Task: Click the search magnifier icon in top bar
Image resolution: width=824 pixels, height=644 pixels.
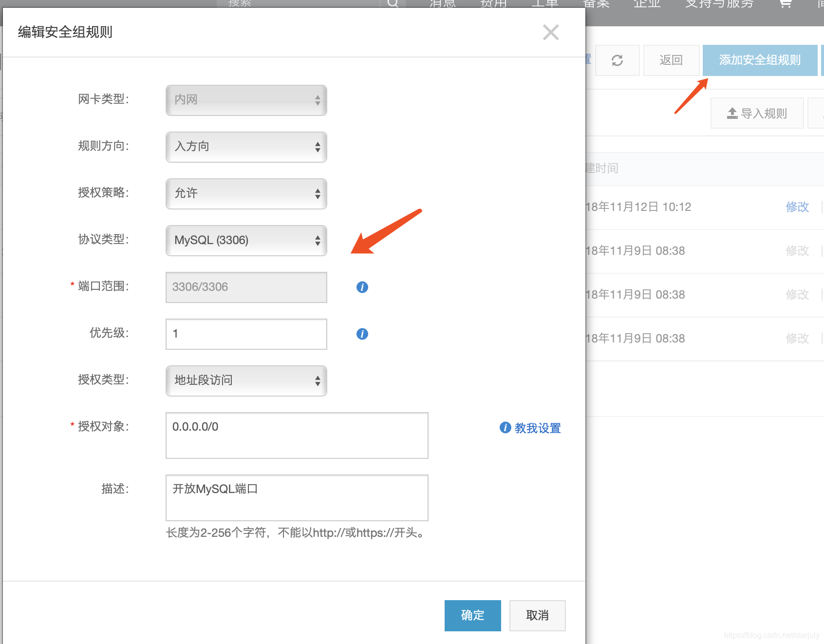Action: (393, 4)
